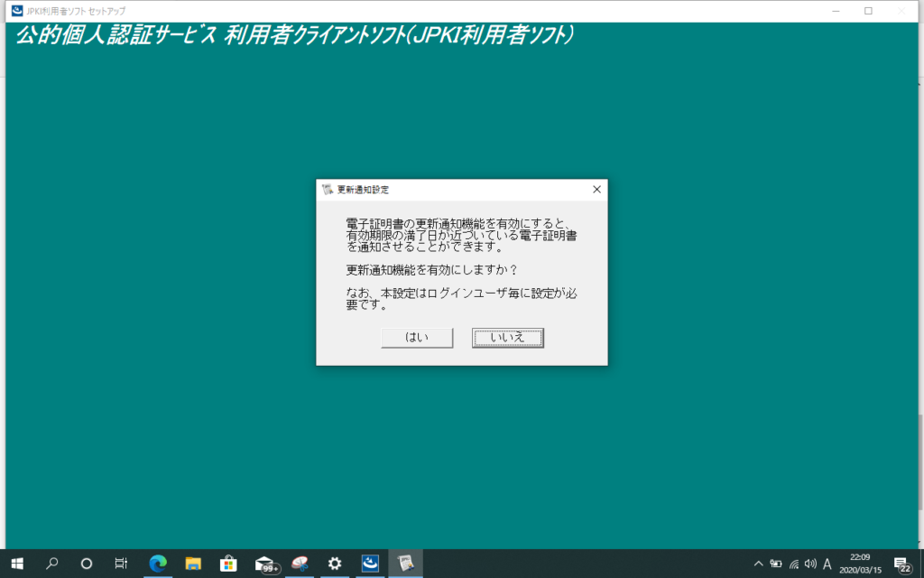Screen dimensions: 924x578
Task: Click the 更新通知機能を有効にしますか？ text
Action: point(431,270)
